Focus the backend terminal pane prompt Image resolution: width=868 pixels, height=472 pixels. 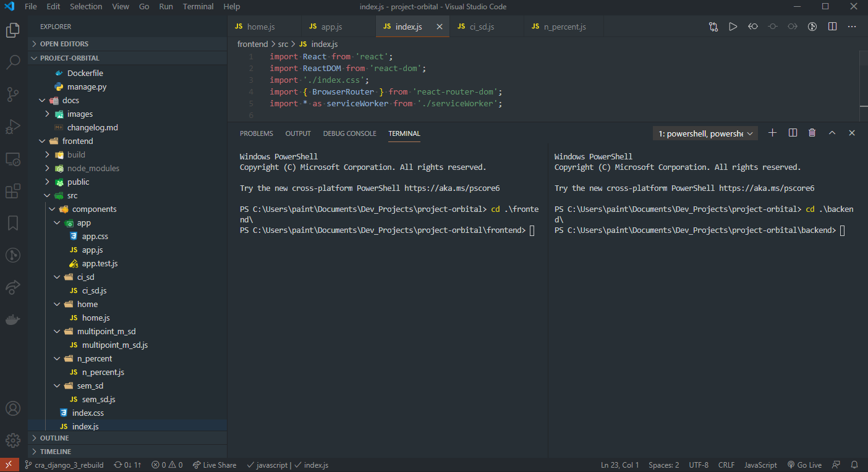point(842,230)
